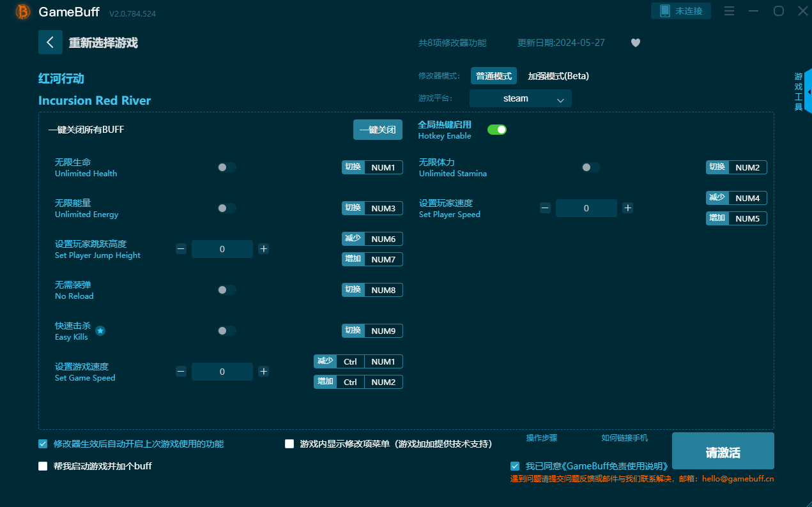Switch to 加强模式(Beta) mode
Screen dimensions: 812x507
click(558, 76)
